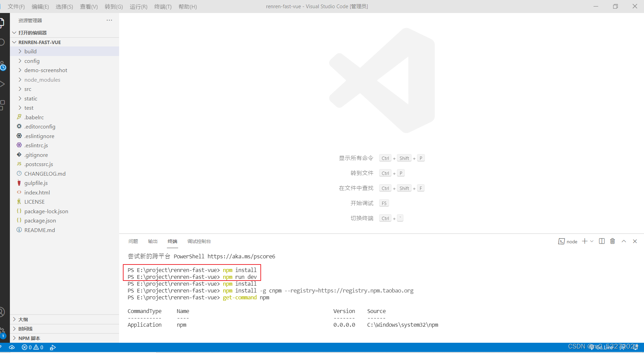Kill terminal with trash icon

tap(613, 241)
